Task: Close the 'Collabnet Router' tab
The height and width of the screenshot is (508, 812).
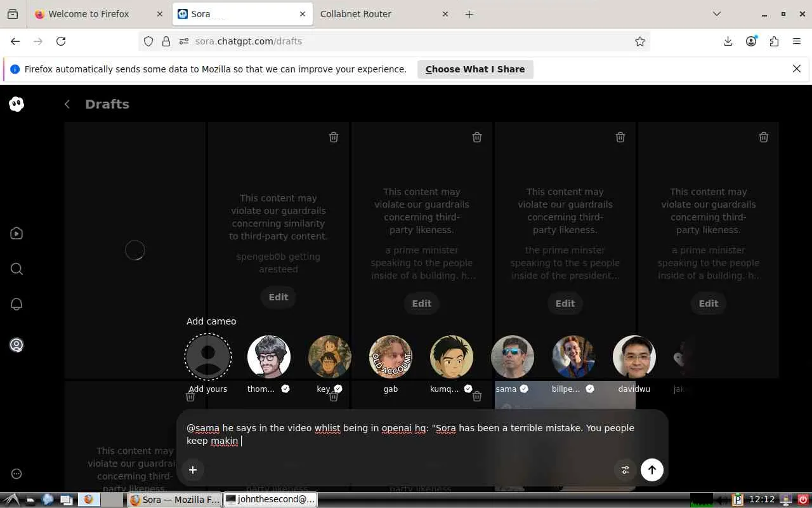Action: tap(445, 14)
